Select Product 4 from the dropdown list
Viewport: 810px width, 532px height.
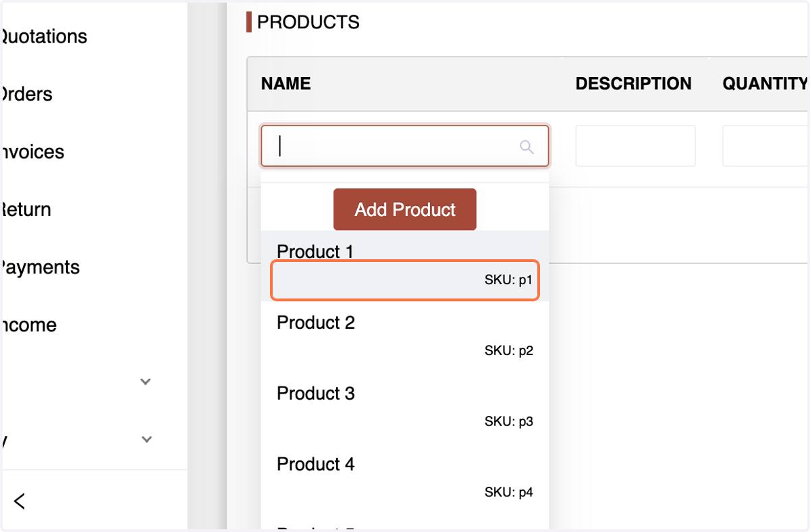coord(405,478)
